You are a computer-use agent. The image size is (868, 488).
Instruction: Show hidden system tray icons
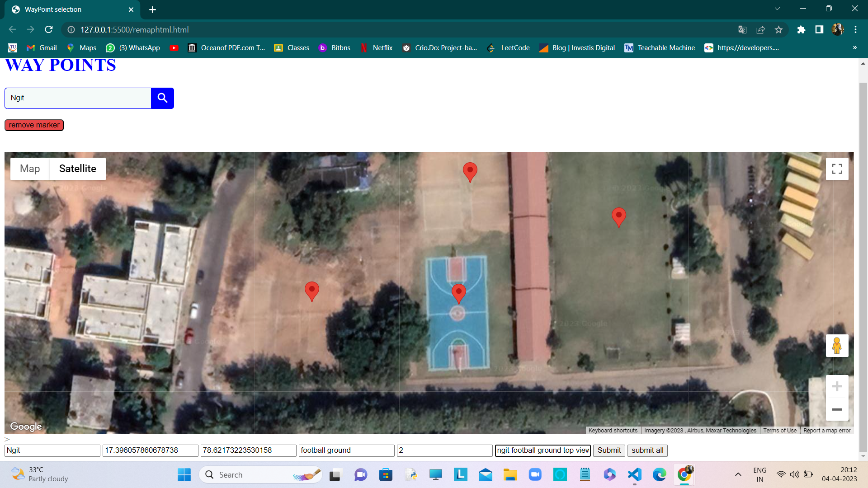[738, 474]
